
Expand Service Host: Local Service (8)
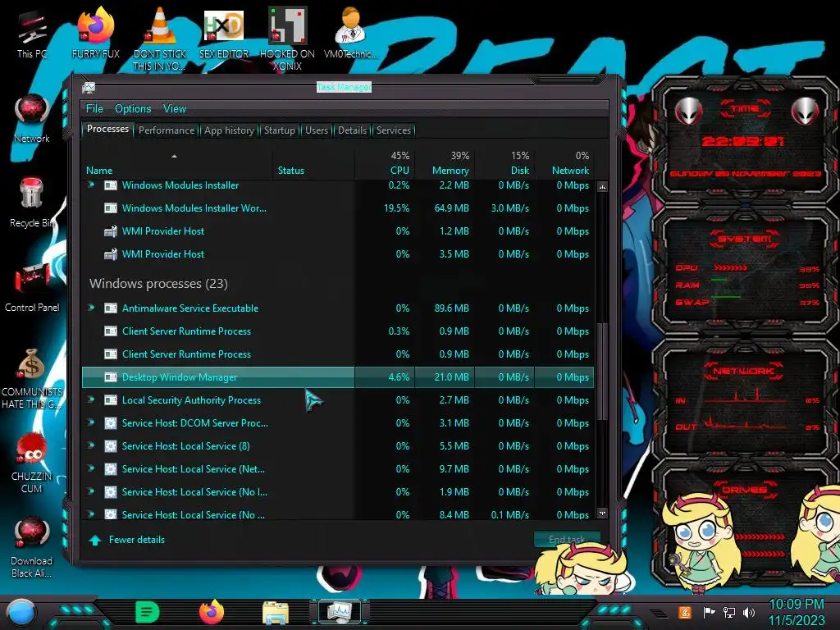(x=91, y=445)
